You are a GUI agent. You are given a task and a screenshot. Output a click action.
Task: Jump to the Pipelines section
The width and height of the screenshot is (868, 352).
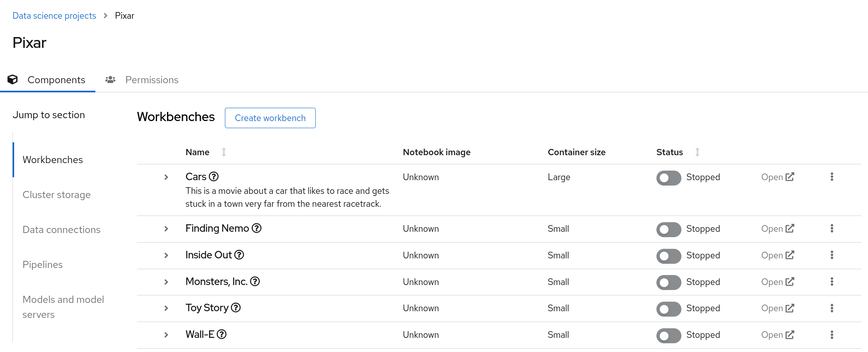click(42, 265)
